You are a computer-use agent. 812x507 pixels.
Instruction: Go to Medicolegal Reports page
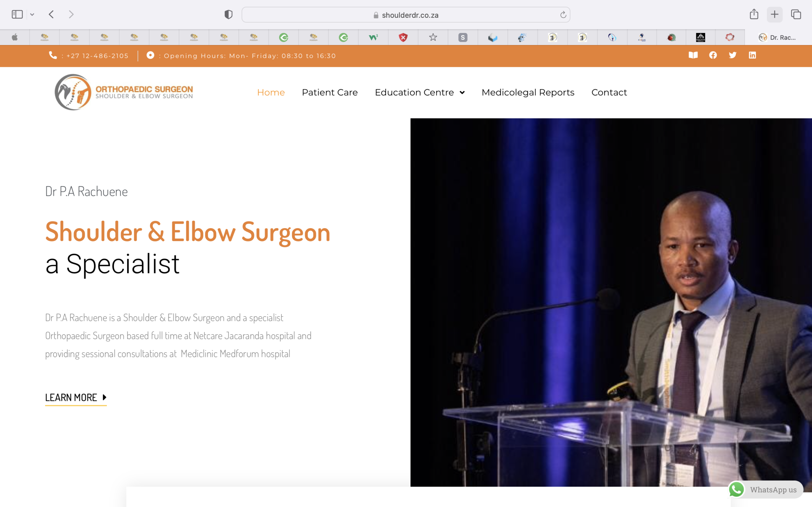[528, 93]
